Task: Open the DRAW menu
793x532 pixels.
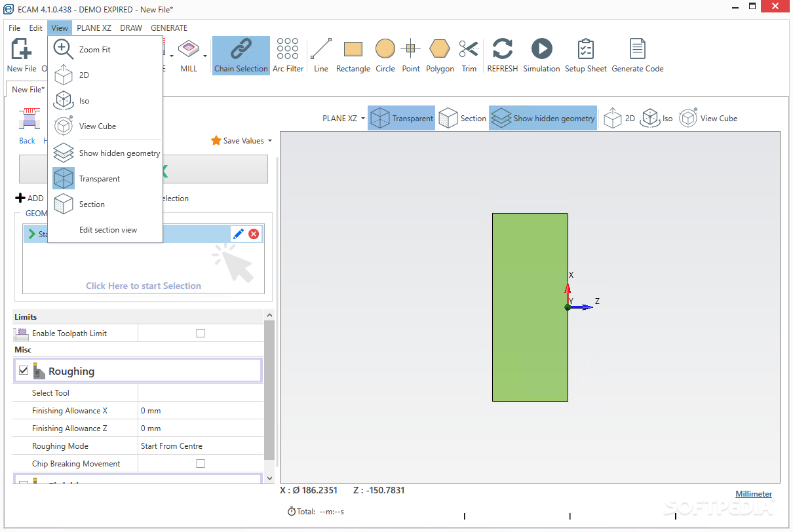Action: coord(131,28)
